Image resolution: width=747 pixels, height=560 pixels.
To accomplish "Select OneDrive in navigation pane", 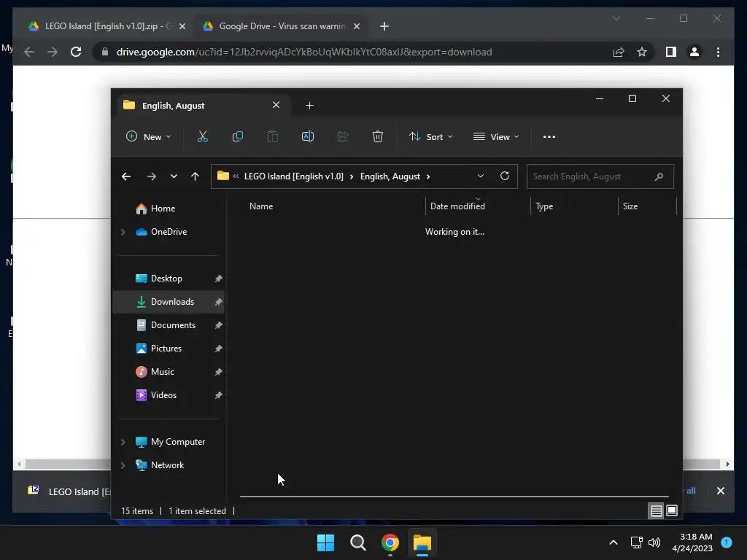I will (169, 232).
